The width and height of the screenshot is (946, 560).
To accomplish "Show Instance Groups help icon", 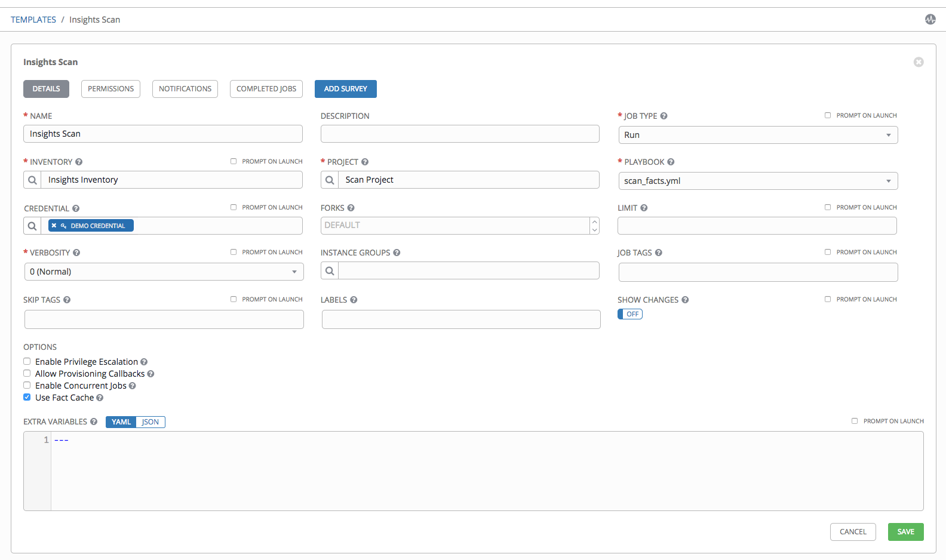I will point(397,253).
